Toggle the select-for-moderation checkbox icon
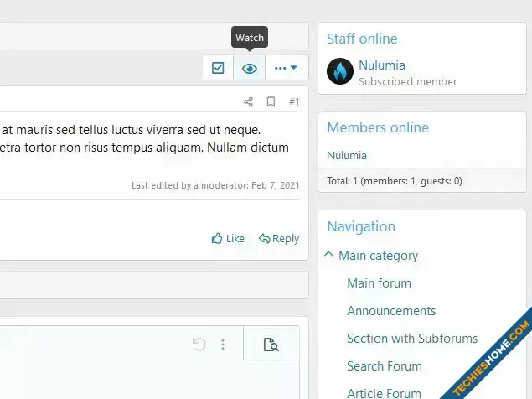The image size is (532, 399). click(x=218, y=68)
